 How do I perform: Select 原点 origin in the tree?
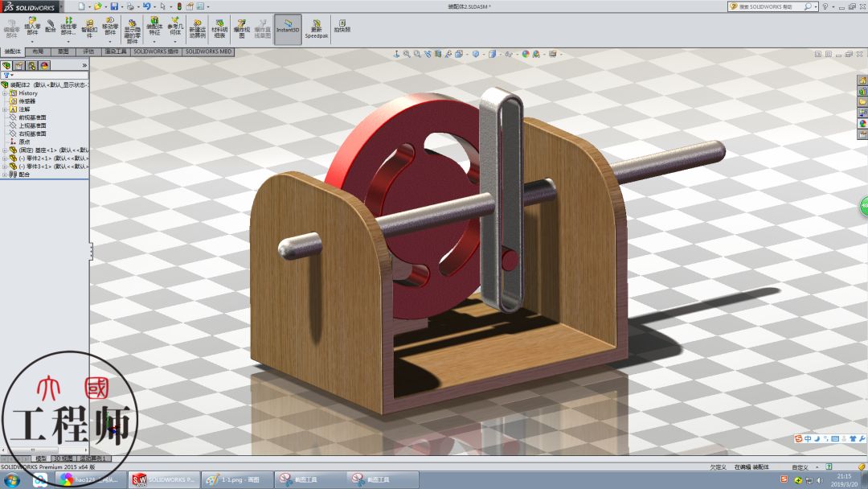tap(24, 142)
